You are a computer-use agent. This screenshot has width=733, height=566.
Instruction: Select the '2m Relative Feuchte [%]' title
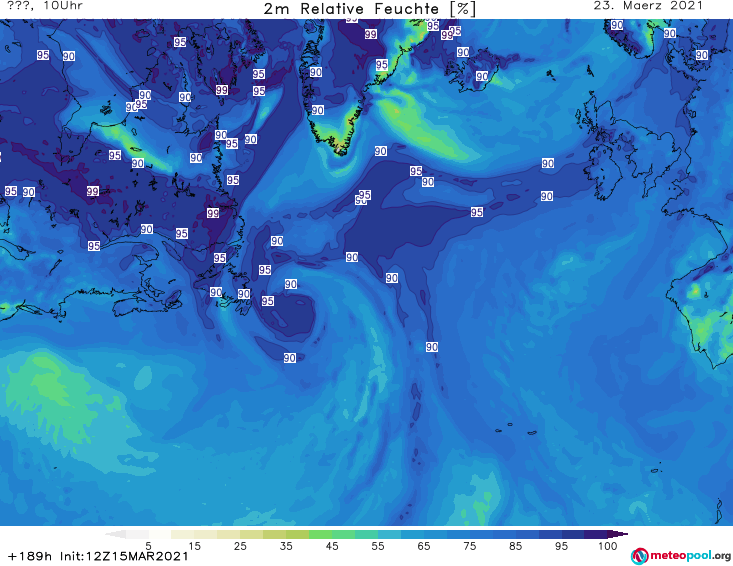click(369, 9)
